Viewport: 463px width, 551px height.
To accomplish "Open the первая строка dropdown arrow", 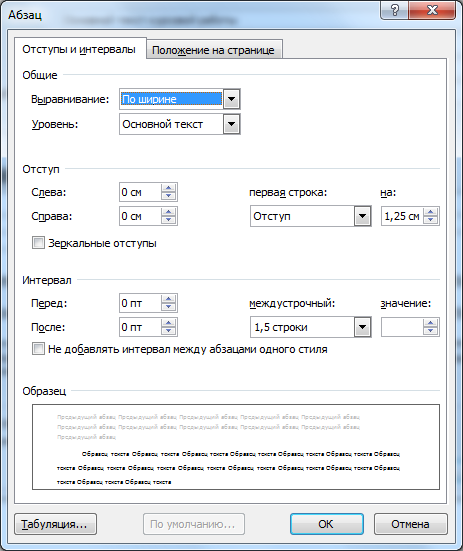I will tap(363, 216).
